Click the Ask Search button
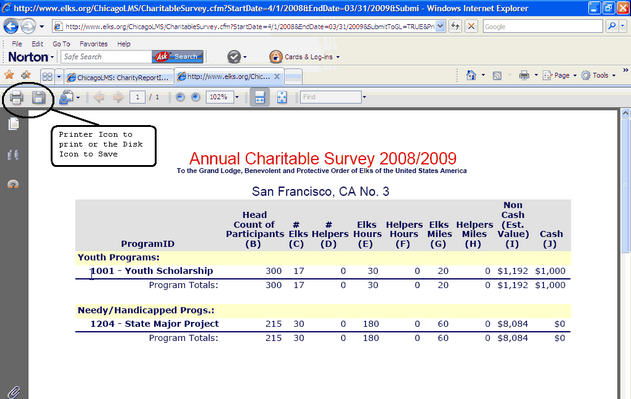 178,57
